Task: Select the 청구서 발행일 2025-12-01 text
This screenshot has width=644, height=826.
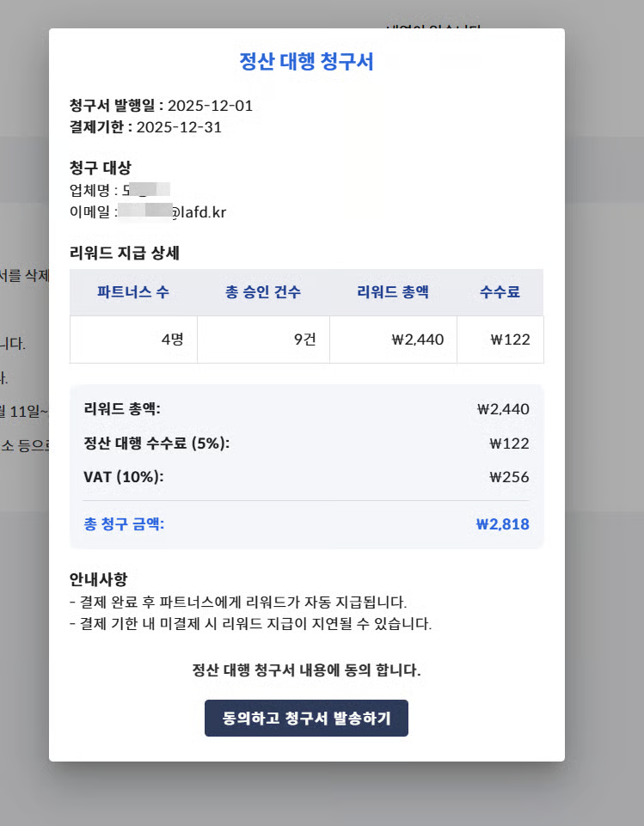Action: 162,106
